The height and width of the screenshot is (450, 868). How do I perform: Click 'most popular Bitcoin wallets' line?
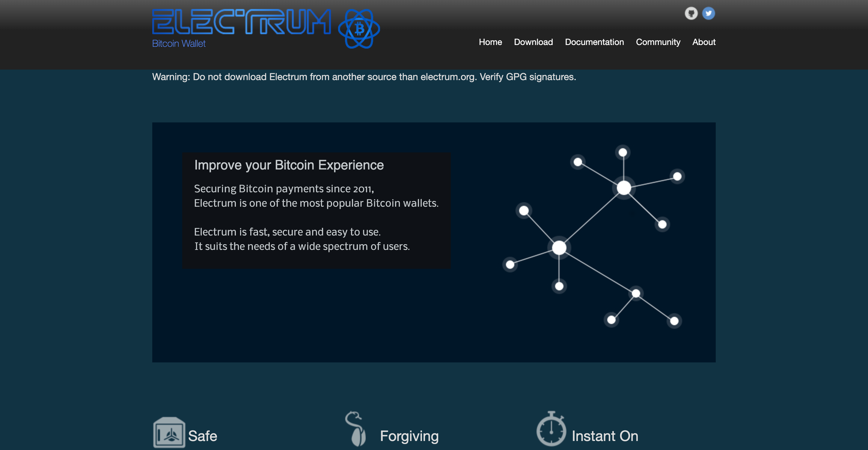[x=316, y=203]
